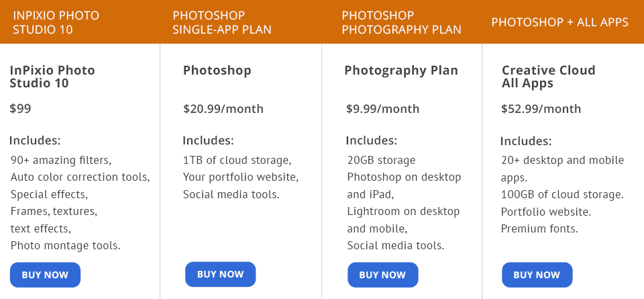Image resolution: width=644 pixels, height=299 pixels.
Task: Click the bold Photoshop plan title
Action: (217, 71)
